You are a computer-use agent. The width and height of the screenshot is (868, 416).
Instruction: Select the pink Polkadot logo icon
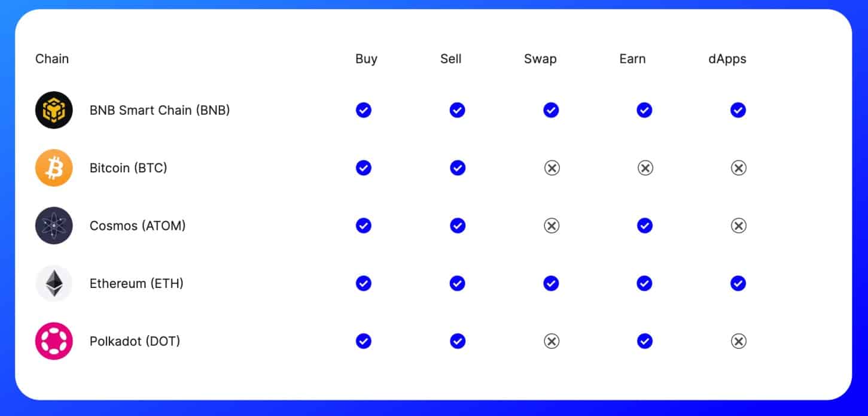[x=54, y=341]
